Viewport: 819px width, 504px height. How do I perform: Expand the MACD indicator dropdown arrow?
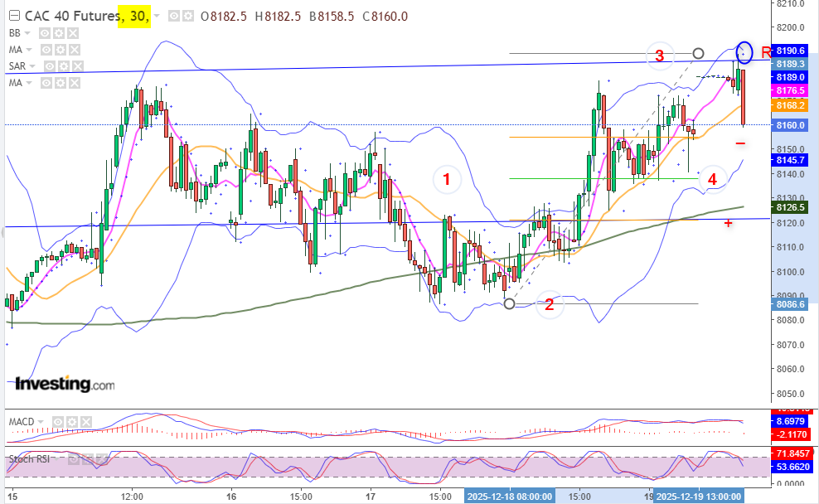[41, 422]
